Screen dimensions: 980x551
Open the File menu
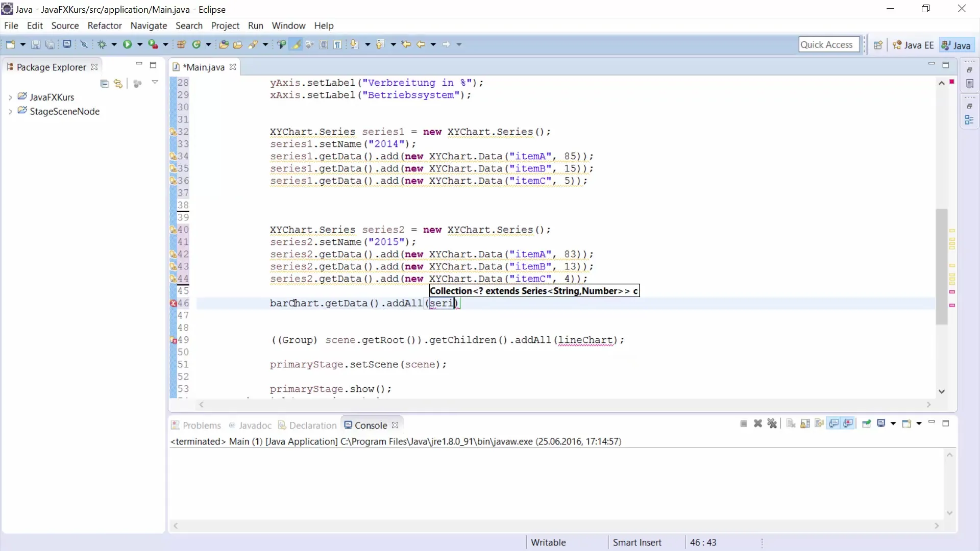(11, 26)
